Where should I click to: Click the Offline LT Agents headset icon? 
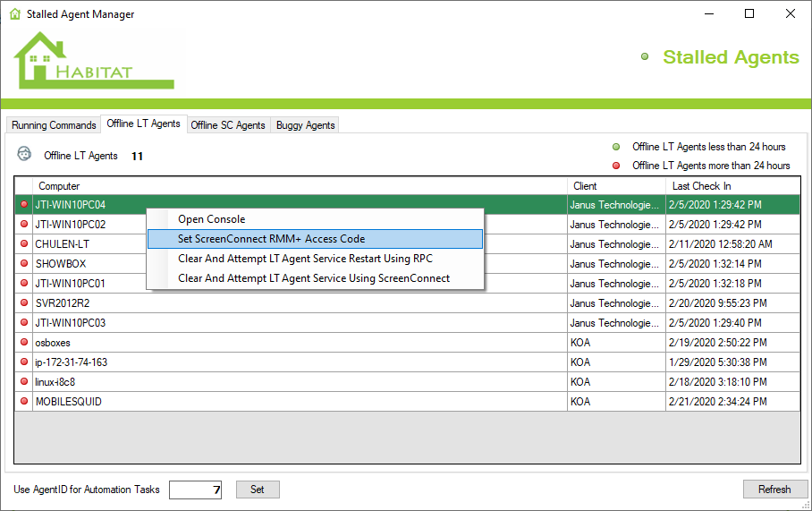(24, 154)
